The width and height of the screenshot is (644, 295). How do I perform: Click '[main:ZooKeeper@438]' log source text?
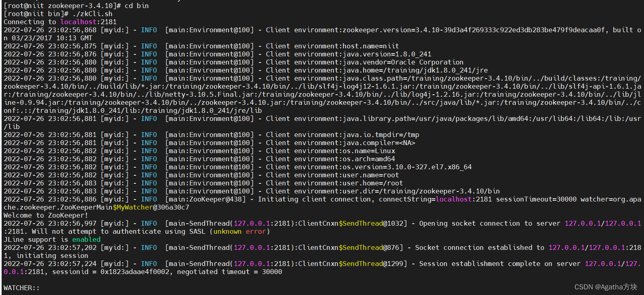205,199
